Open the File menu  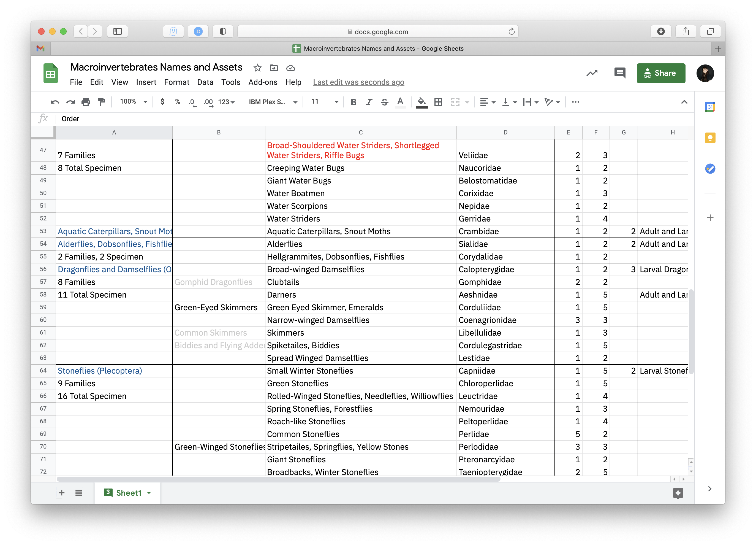tap(76, 82)
